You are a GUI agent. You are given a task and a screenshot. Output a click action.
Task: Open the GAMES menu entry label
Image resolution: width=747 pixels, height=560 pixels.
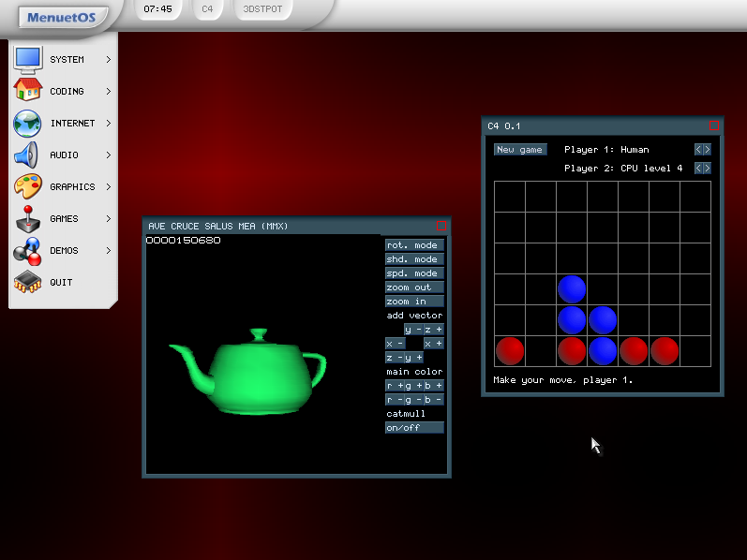click(x=64, y=218)
